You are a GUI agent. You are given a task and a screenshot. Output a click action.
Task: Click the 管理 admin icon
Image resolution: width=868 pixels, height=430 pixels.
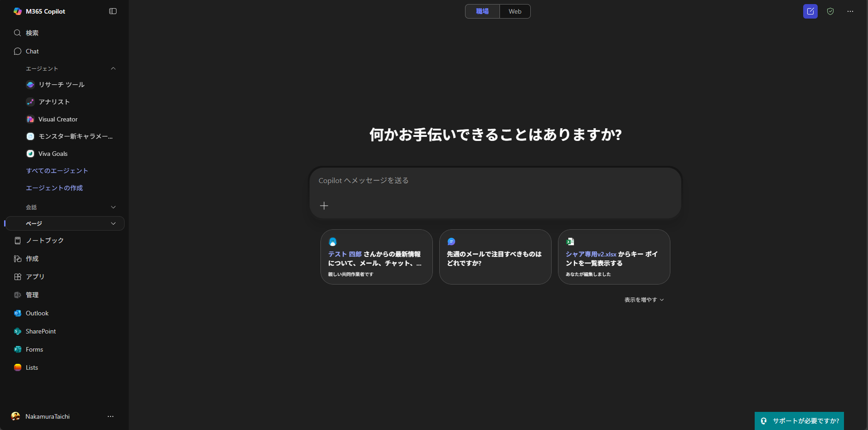[18, 295]
